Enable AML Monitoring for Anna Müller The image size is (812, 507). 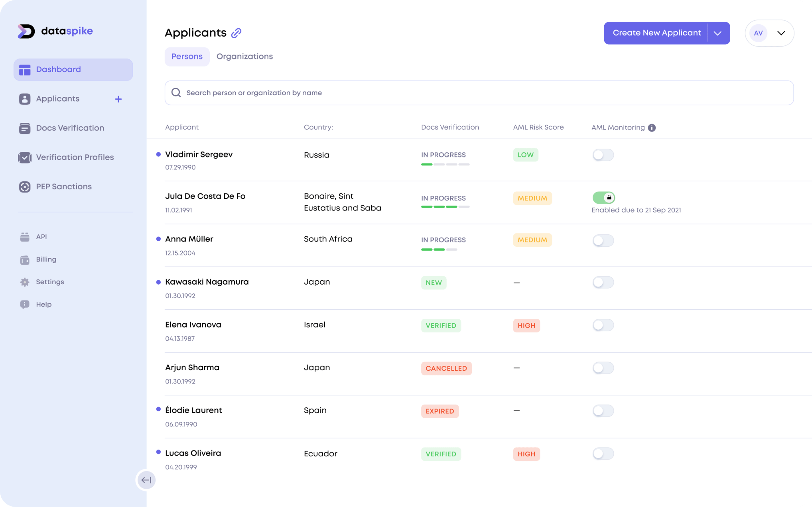tap(602, 240)
